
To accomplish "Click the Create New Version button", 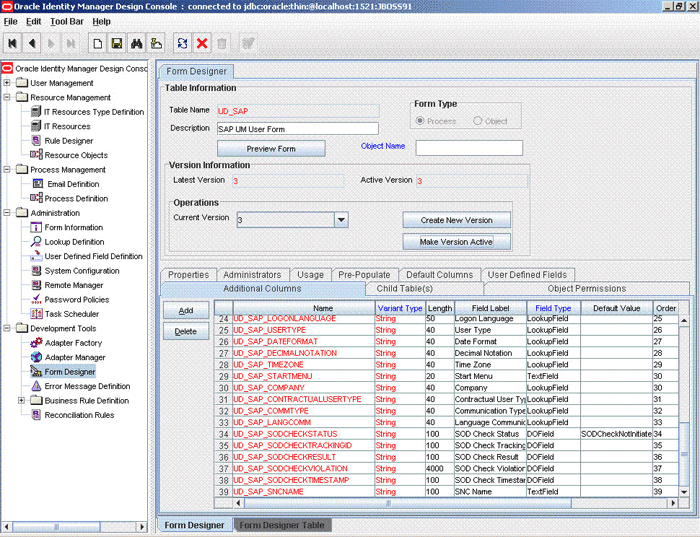I will pyautogui.click(x=457, y=220).
